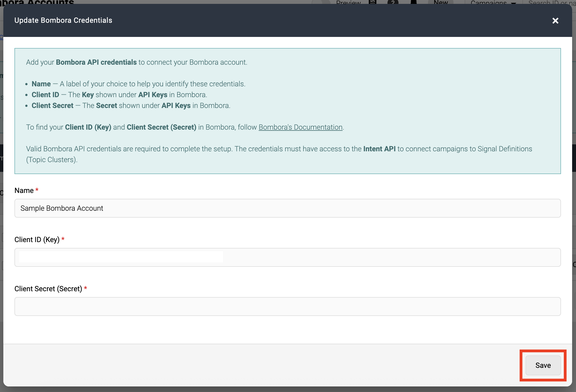Save the Bombora credentials
The height and width of the screenshot is (392, 576).
[x=543, y=365]
